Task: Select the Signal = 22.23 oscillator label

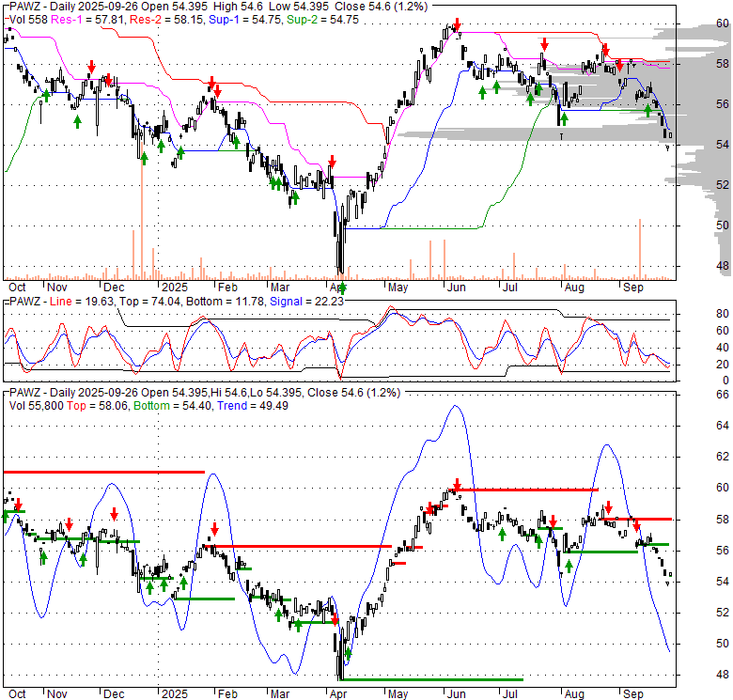Action: tap(306, 302)
